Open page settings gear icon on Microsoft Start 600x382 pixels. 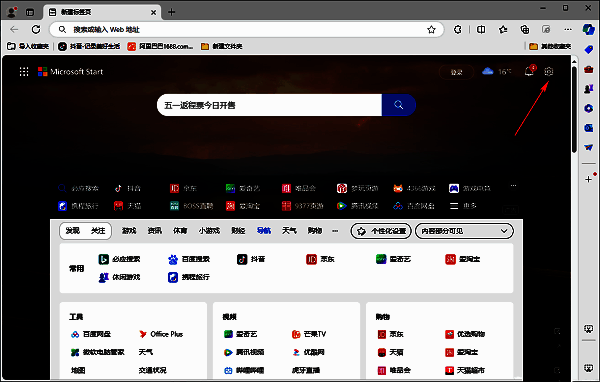548,72
